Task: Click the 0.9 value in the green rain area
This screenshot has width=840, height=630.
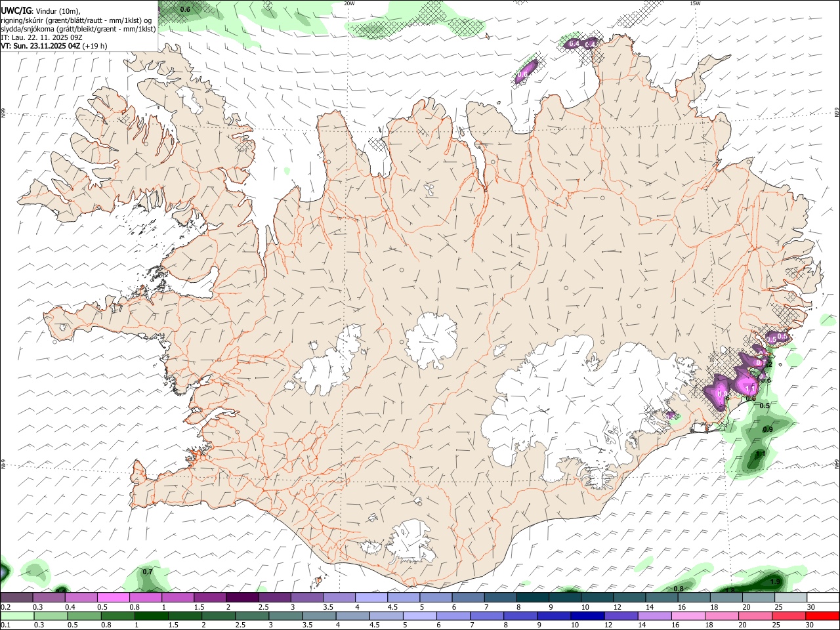Action: (x=768, y=429)
